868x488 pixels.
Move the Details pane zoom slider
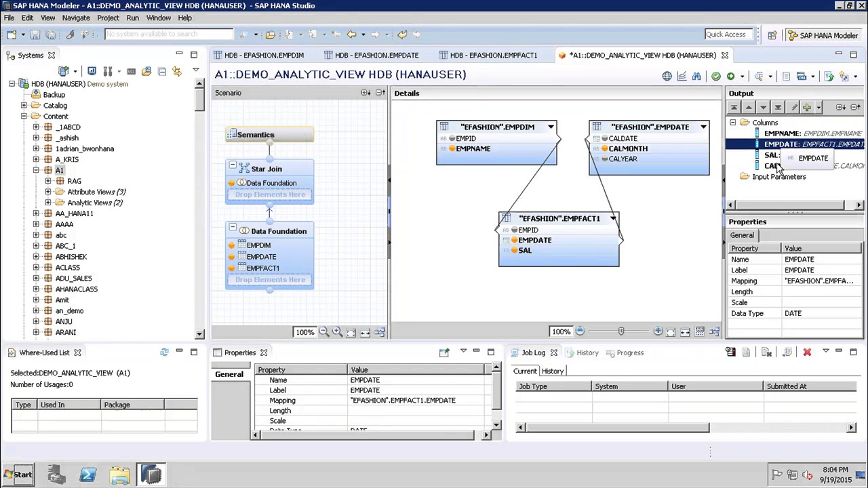pyautogui.click(x=620, y=331)
